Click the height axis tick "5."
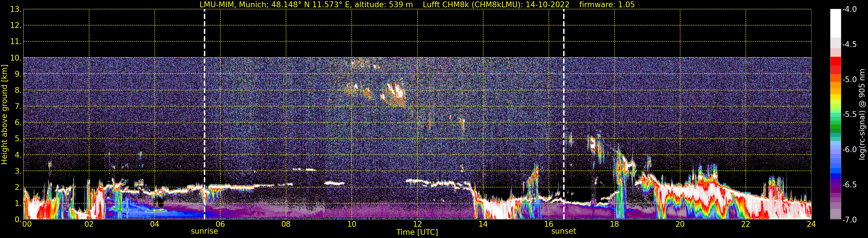 click(18, 139)
